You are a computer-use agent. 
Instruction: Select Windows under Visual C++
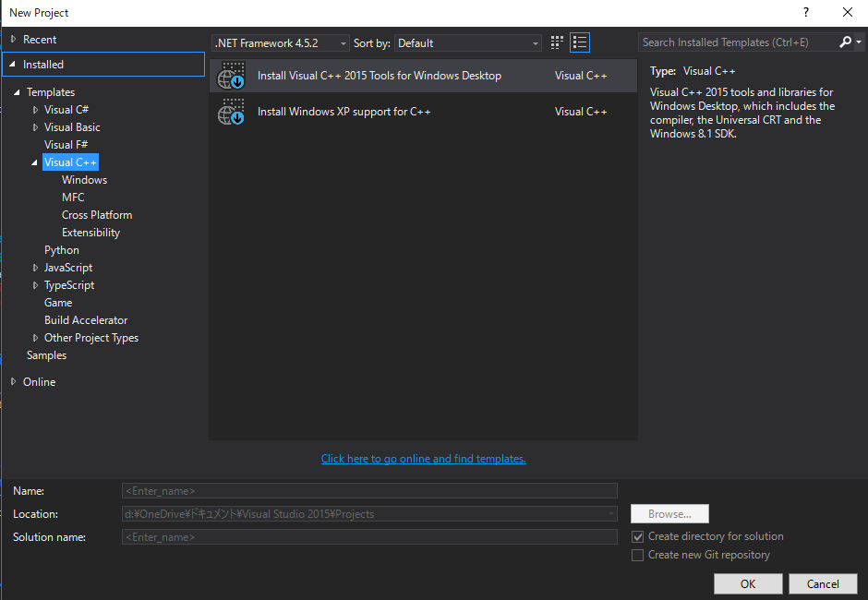click(x=84, y=180)
